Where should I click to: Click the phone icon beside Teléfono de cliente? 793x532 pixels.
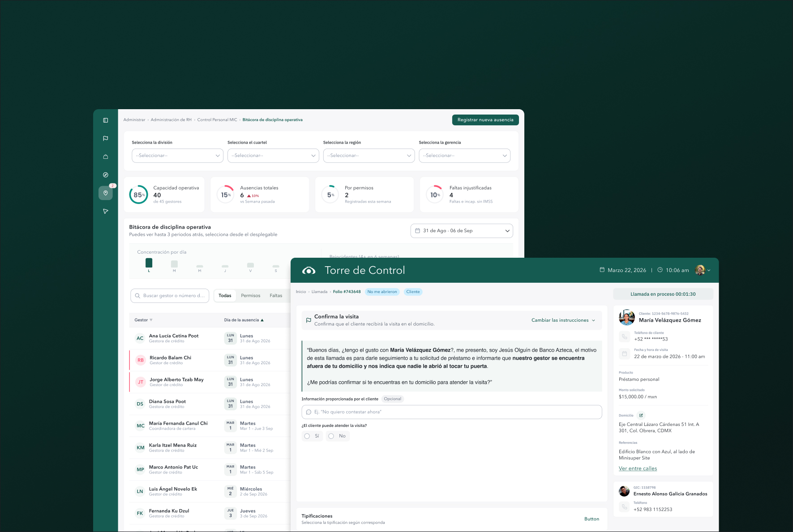[625, 336]
